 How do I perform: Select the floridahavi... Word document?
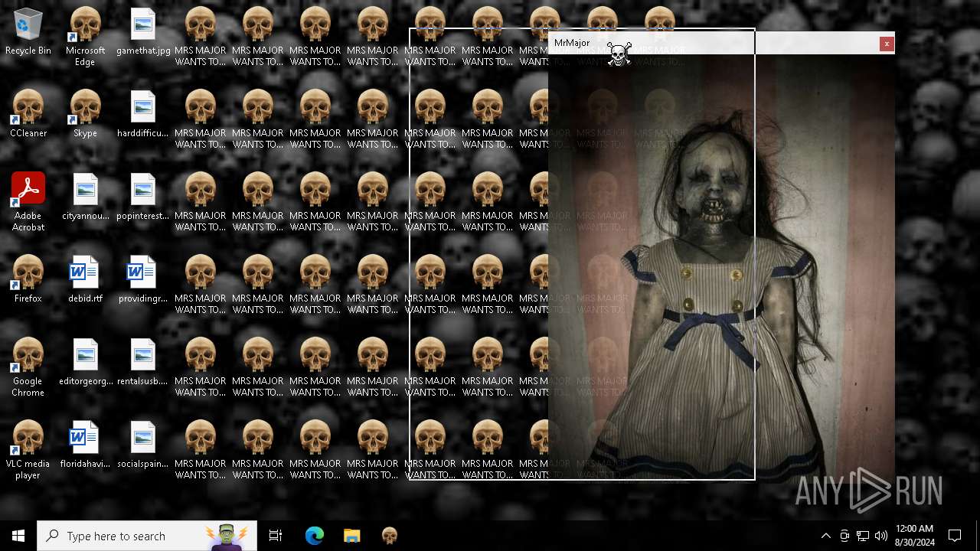pos(85,445)
